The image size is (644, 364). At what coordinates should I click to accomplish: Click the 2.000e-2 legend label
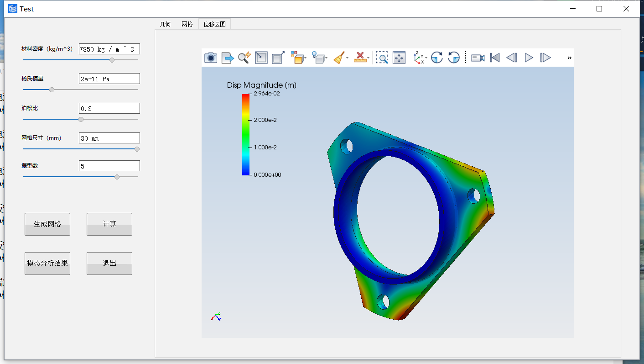265,120
